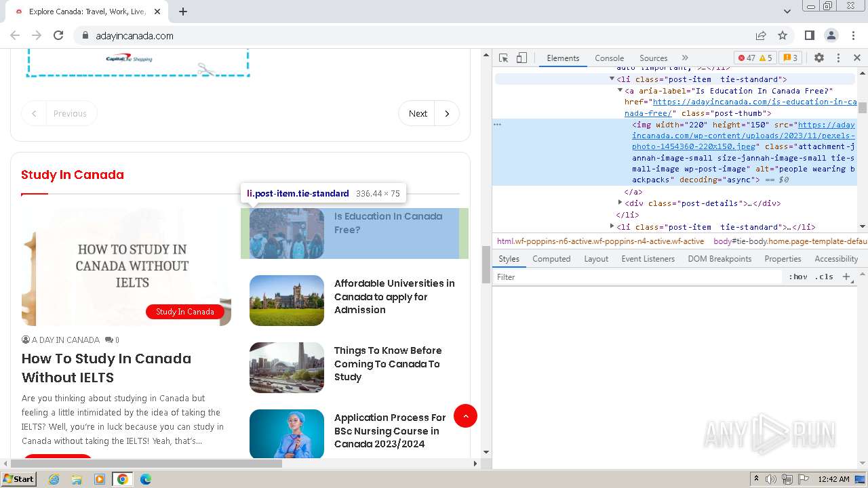The height and width of the screenshot is (488, 868).
Task: Open the Computed sidebar tab
Action: coord(551,259)
